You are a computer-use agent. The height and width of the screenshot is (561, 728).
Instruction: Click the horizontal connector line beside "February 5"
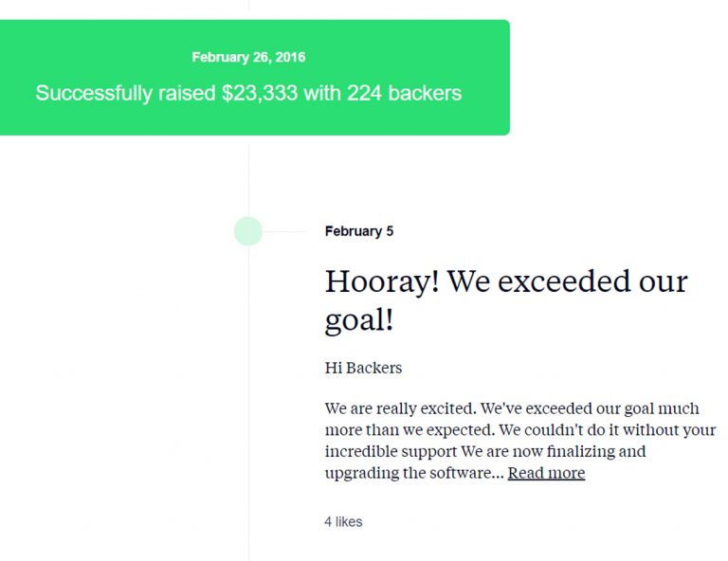[284, 231]
